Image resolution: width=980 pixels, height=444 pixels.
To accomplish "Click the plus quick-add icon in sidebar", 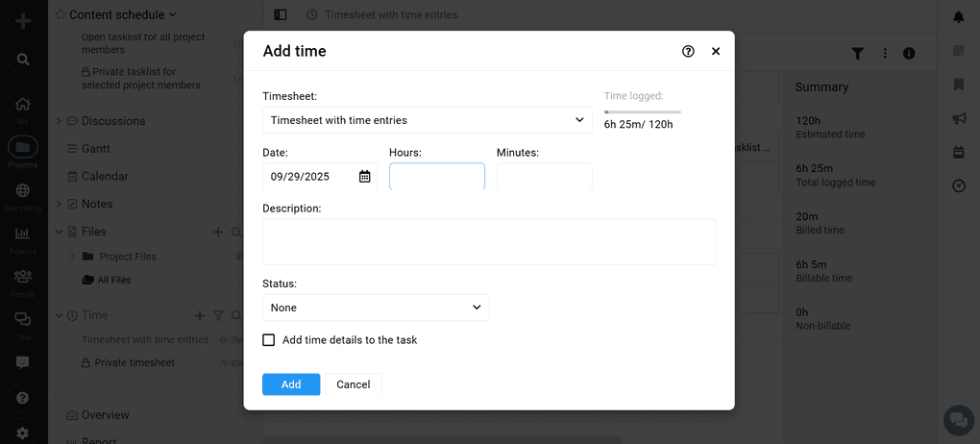I will pos(23,20).
